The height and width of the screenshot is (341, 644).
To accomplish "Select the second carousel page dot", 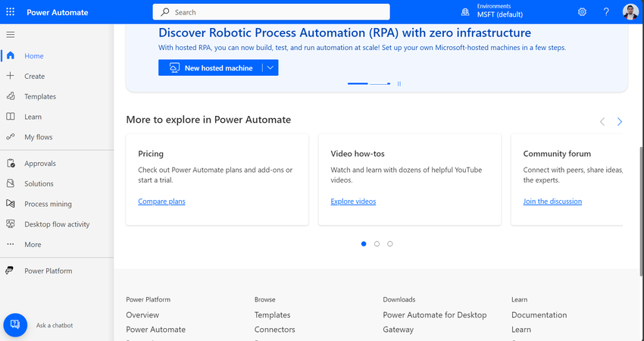I will coord(377,244).
